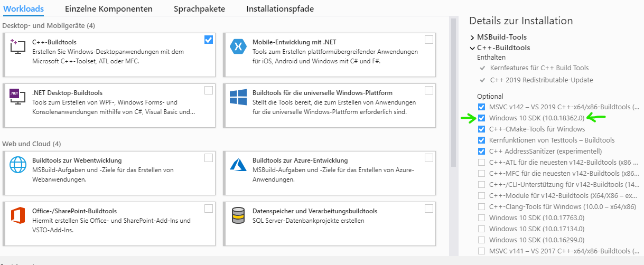Check C++-/CLI-Unterstützung für v142-Buildtools
The image size is (644, 265).
481,184
